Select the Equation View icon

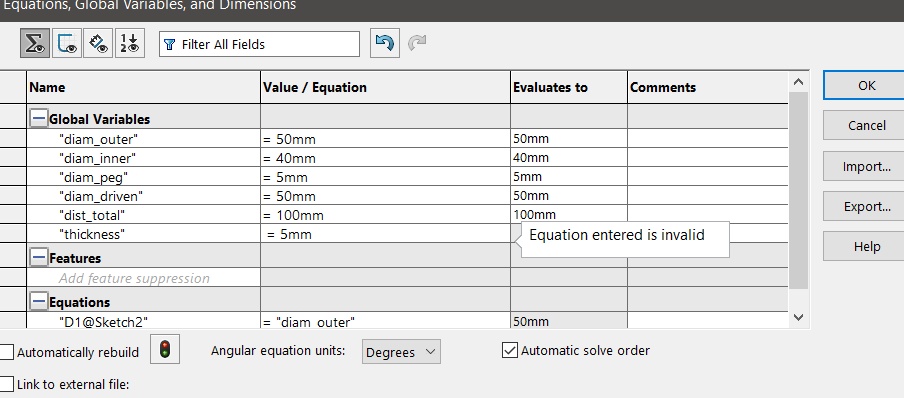(x=35, y=43)
